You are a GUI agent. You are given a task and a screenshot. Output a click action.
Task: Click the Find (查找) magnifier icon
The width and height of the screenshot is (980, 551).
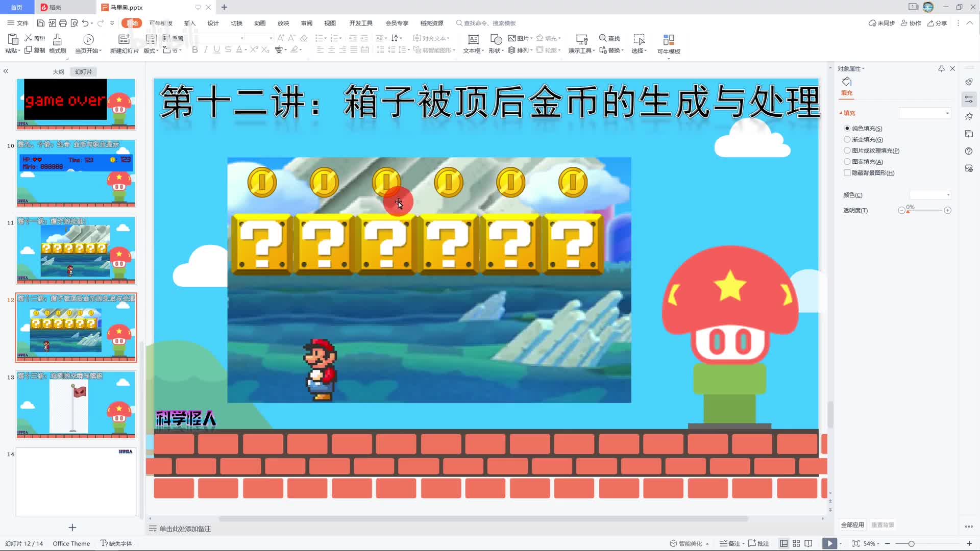(x=603, y=38)
